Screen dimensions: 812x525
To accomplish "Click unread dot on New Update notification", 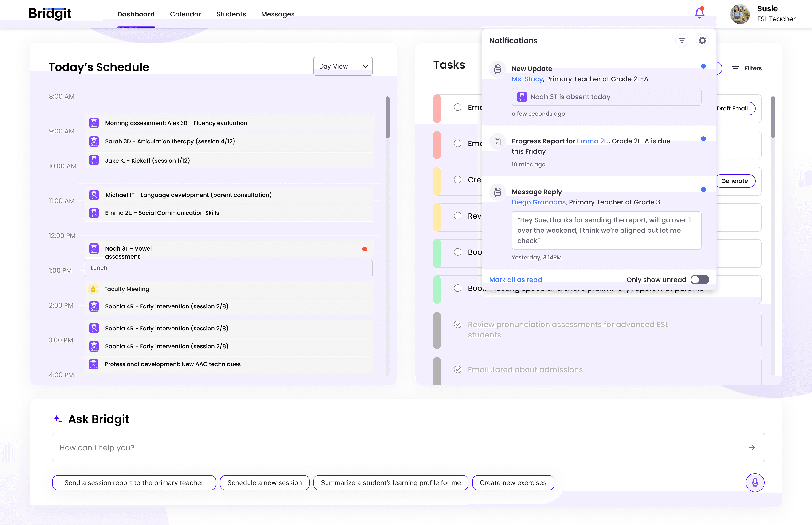I will tap(703, 67).
